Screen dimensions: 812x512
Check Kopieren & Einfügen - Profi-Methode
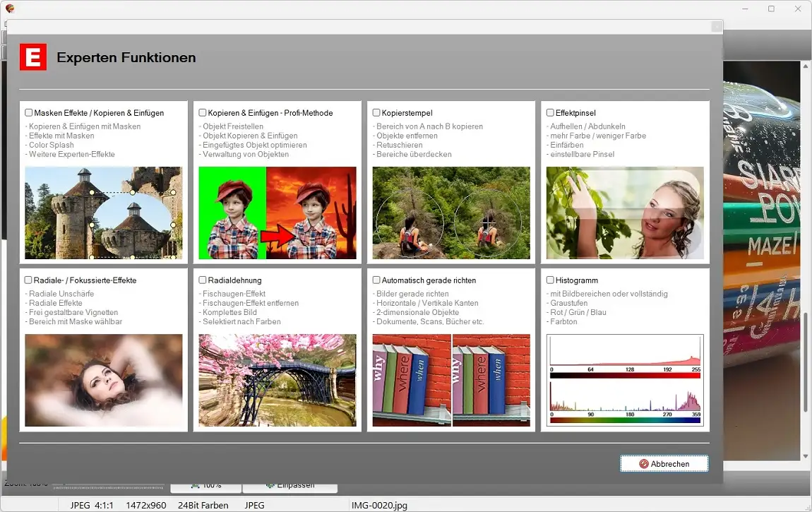(202, 112)
